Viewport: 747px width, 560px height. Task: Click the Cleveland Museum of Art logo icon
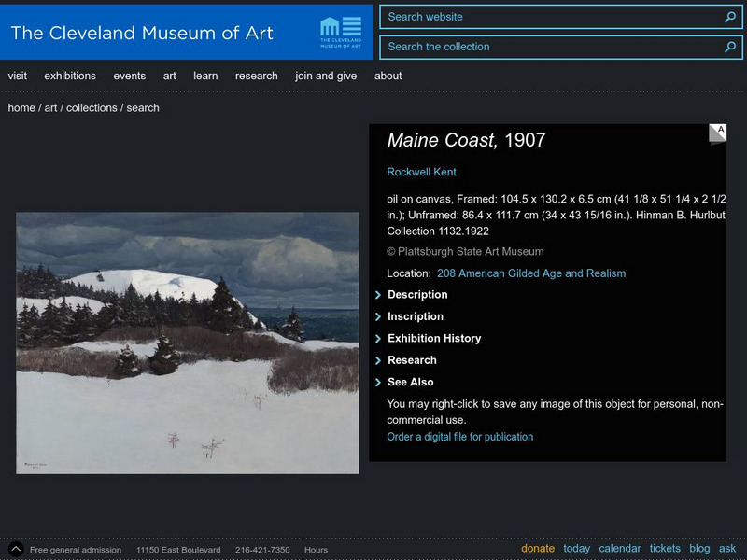pos(340,32)
